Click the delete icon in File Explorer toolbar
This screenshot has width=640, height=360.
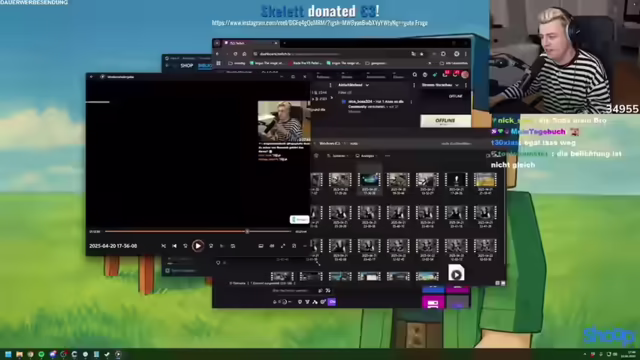tap(316, 156)
